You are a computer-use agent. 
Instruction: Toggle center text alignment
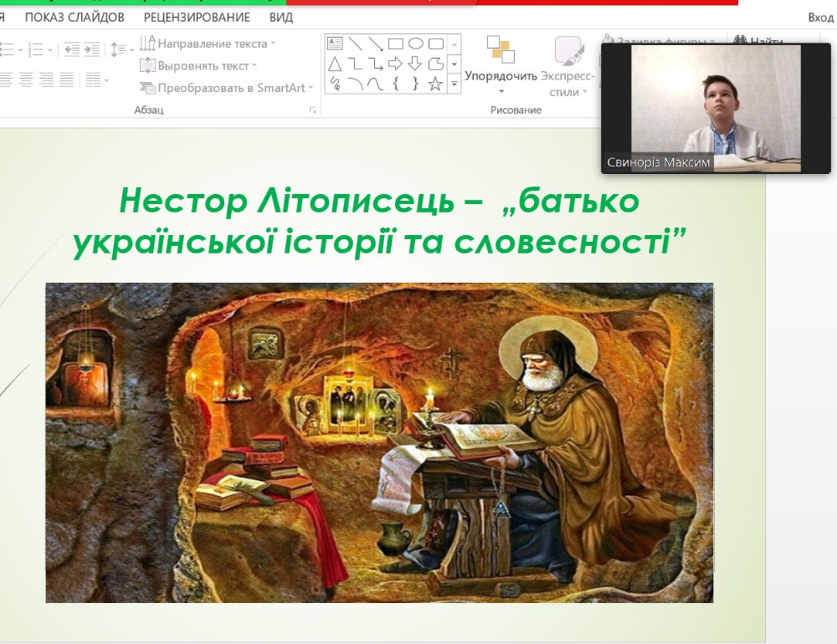coord(26,80)
